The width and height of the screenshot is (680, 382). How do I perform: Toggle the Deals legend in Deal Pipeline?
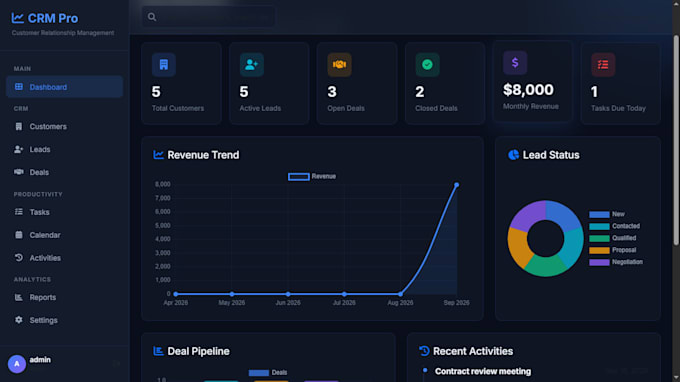(x=268, y=372)
